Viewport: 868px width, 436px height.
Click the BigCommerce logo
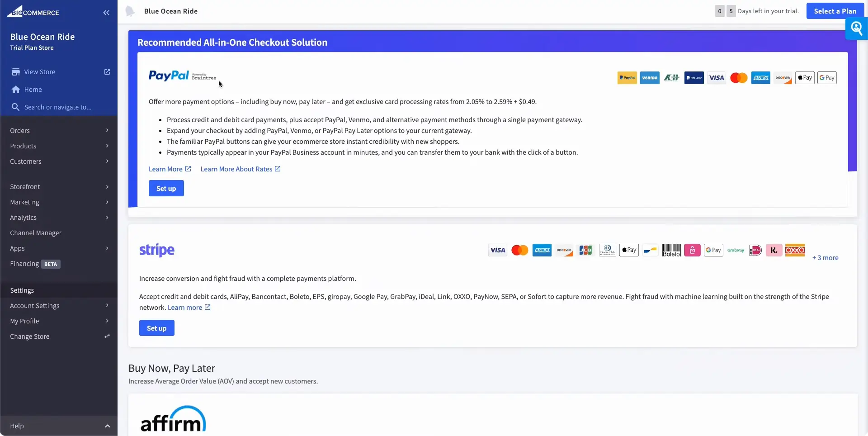(33, 11)
